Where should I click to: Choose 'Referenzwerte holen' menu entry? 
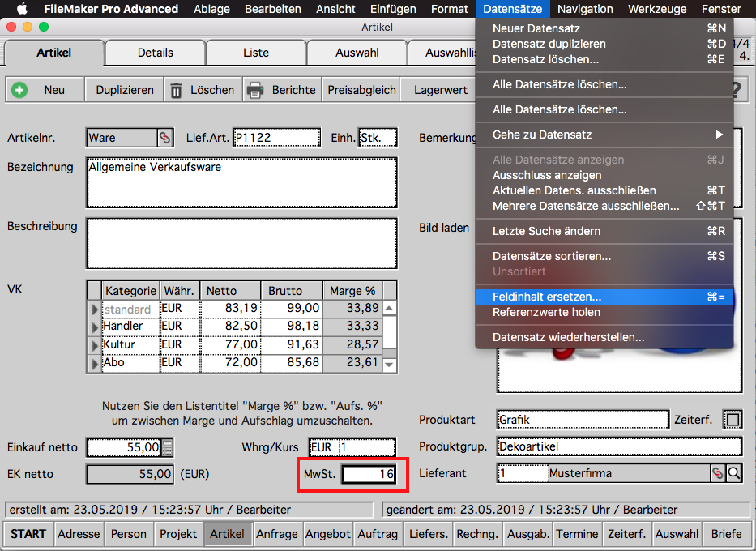click(604, 312)
